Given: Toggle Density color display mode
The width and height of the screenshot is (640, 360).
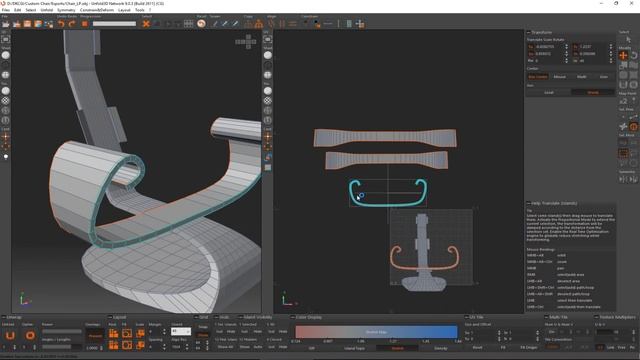Looking at the screenshot, I should pyautogui.click(x=440, y=348).
